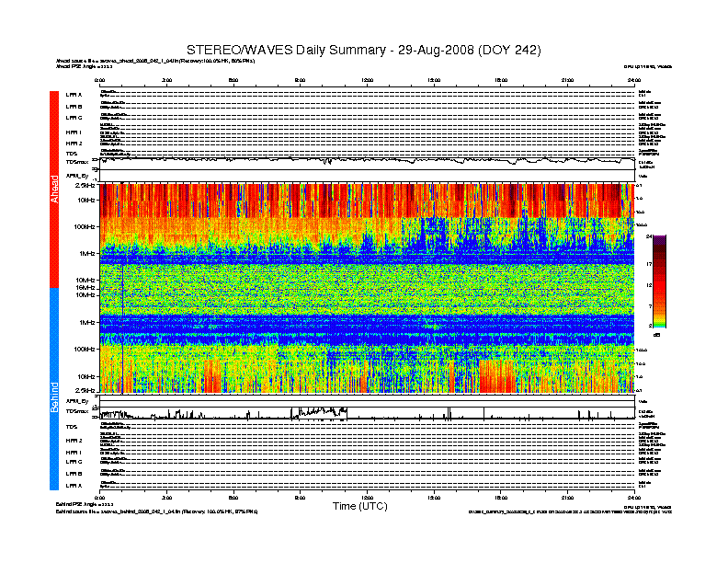Image resolution: width=728 pixels, height=563 pixels.
Task: Click the Behind 100kHz frequency label
Action: [x=85, y=349]
